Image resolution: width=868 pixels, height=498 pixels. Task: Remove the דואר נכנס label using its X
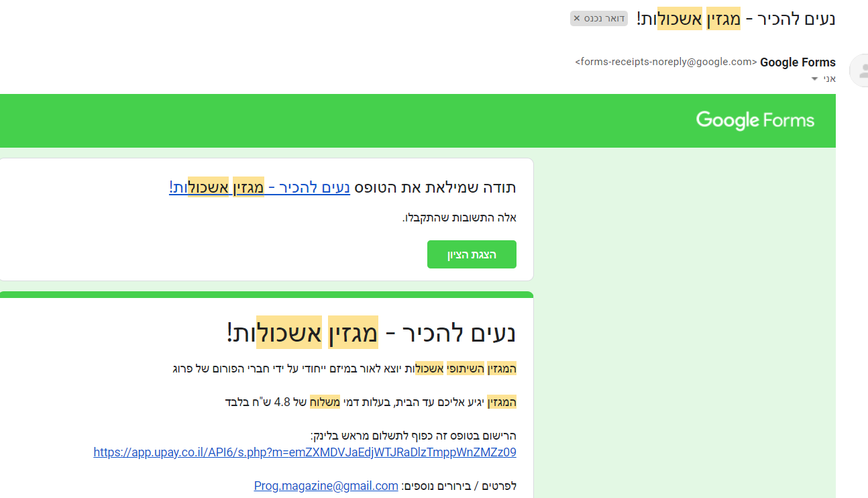tap(576, 18)
